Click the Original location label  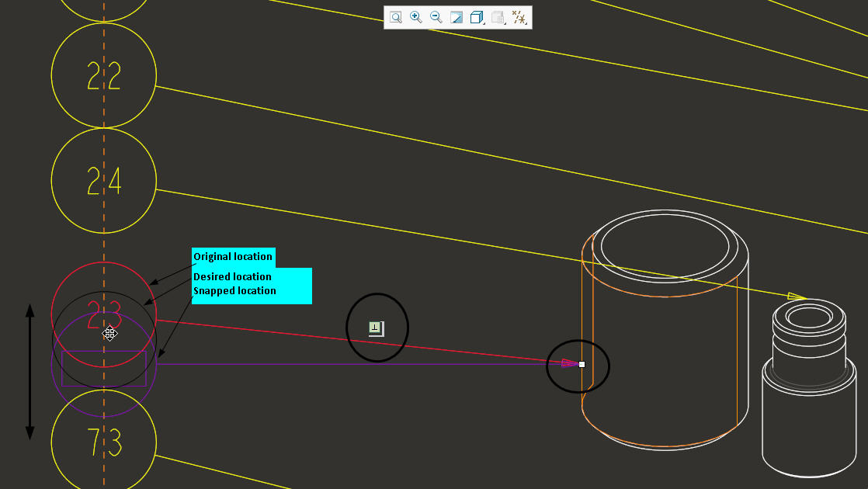point(232,256)
